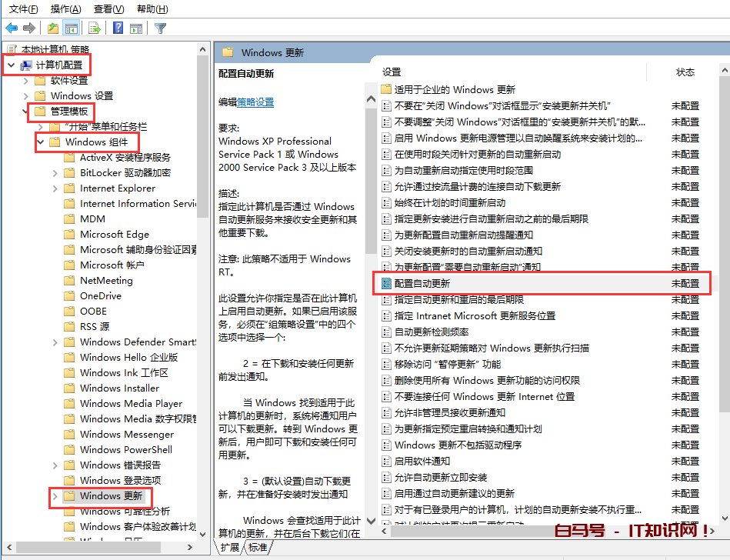Open Help via blue question mark icon

(118, 28)
